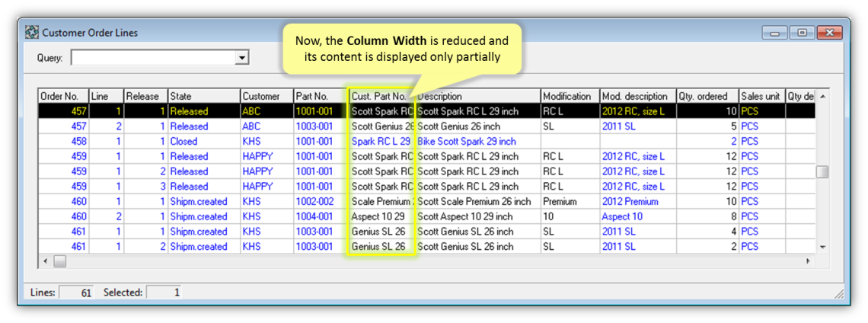Click part number 1004-001
868x323 pixels.
[x=321, y=216]
